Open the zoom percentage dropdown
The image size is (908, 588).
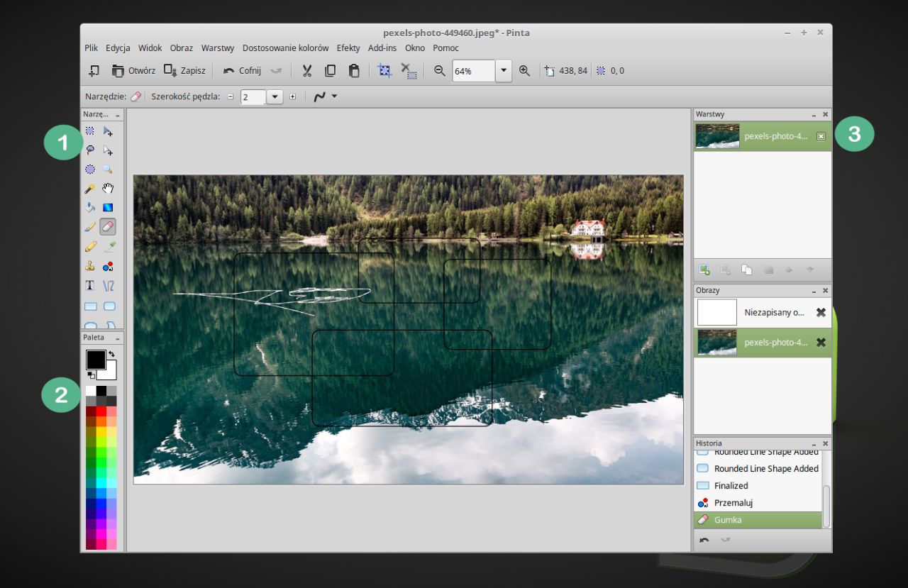pyautogui.click(x=503, y=71)
